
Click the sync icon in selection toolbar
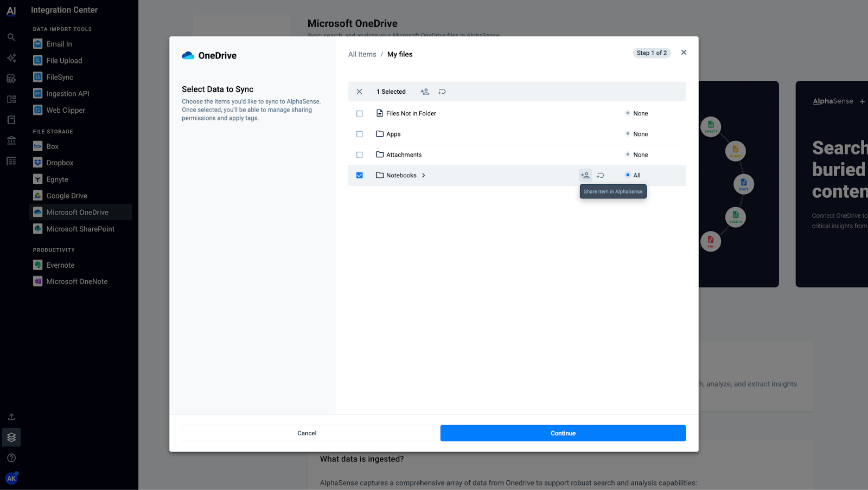[442, 92]
